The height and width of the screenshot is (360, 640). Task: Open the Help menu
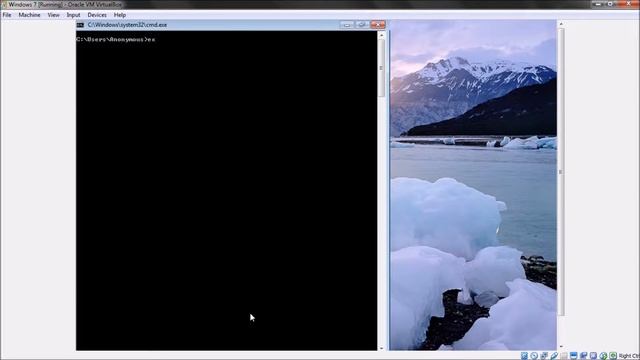pos(120,15)
